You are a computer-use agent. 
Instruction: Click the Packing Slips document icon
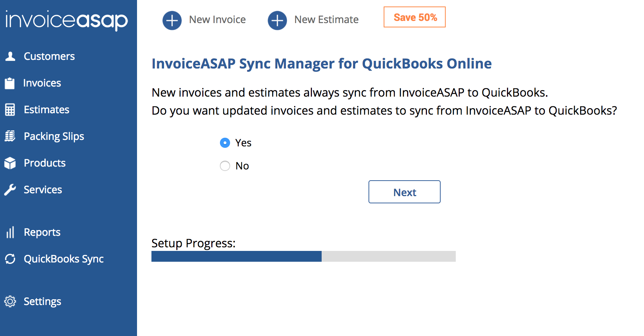[10, 136]
